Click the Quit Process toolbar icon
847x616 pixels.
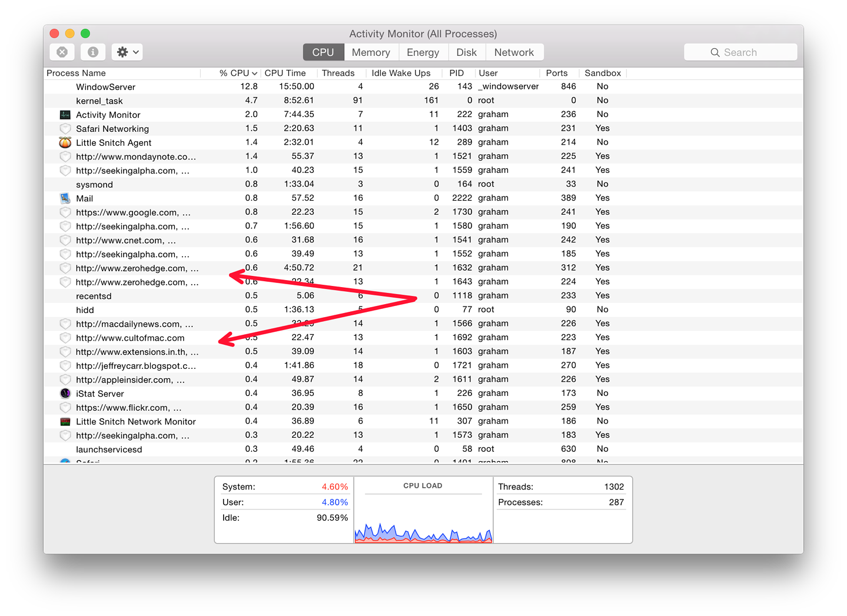[62, 52]
